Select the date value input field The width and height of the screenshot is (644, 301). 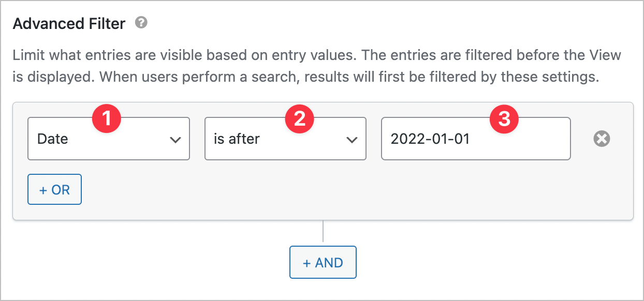[x=475, y=139]
